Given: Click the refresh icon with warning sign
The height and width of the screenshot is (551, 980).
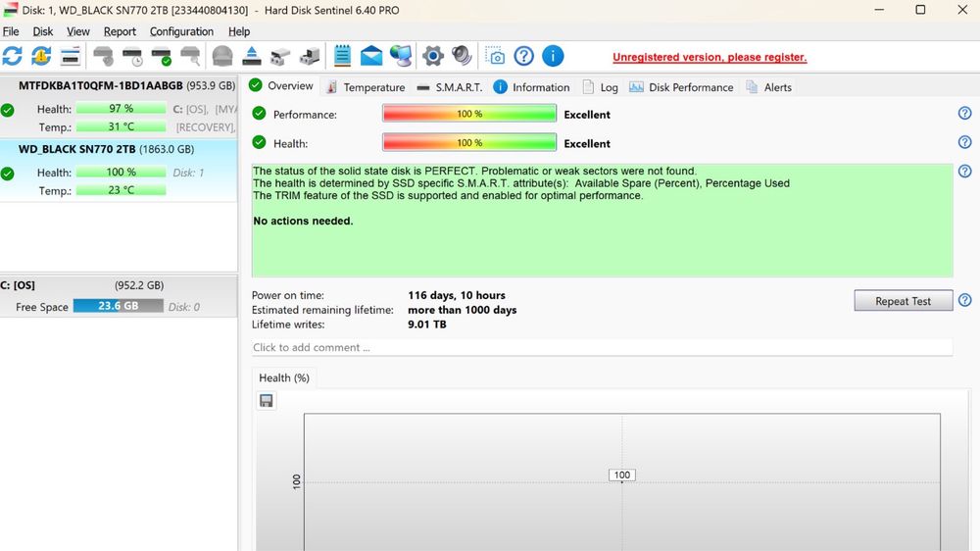Looking at the screenshot, I should click(x=41, y=56).
